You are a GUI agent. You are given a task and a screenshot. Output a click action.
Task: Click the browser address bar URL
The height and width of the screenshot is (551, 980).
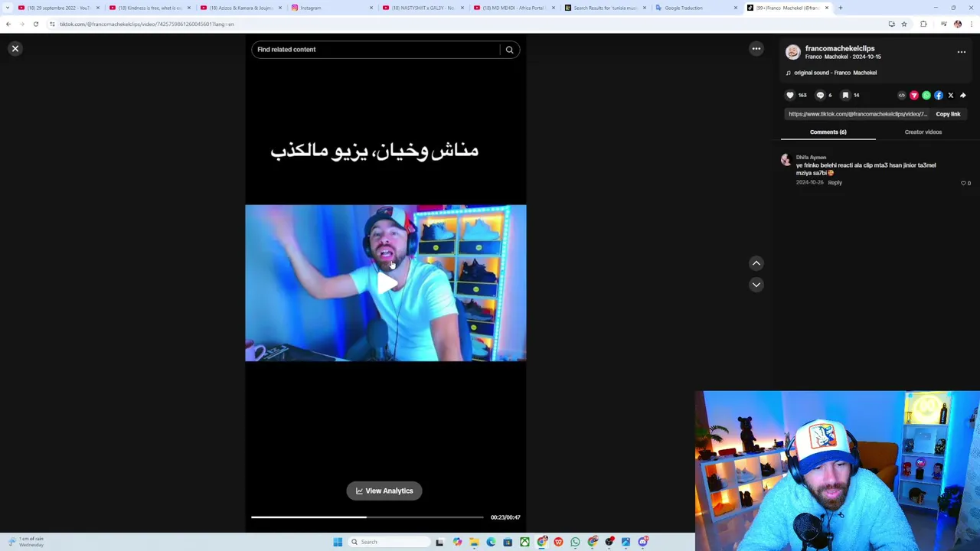[x=147, y=24]
